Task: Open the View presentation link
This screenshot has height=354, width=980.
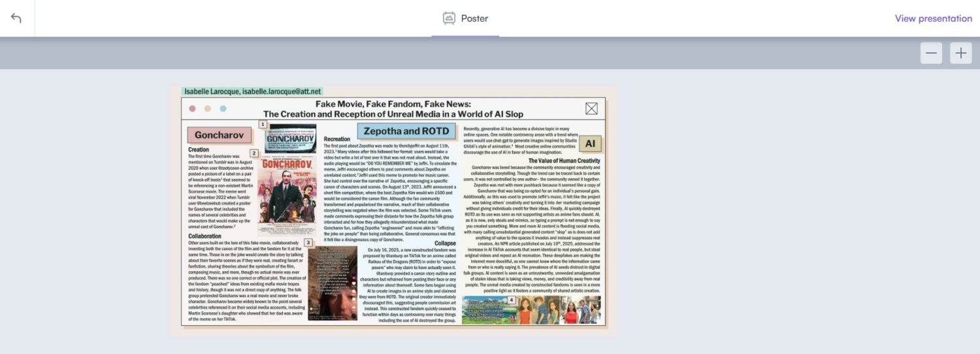Action: (x=934, y=18)
